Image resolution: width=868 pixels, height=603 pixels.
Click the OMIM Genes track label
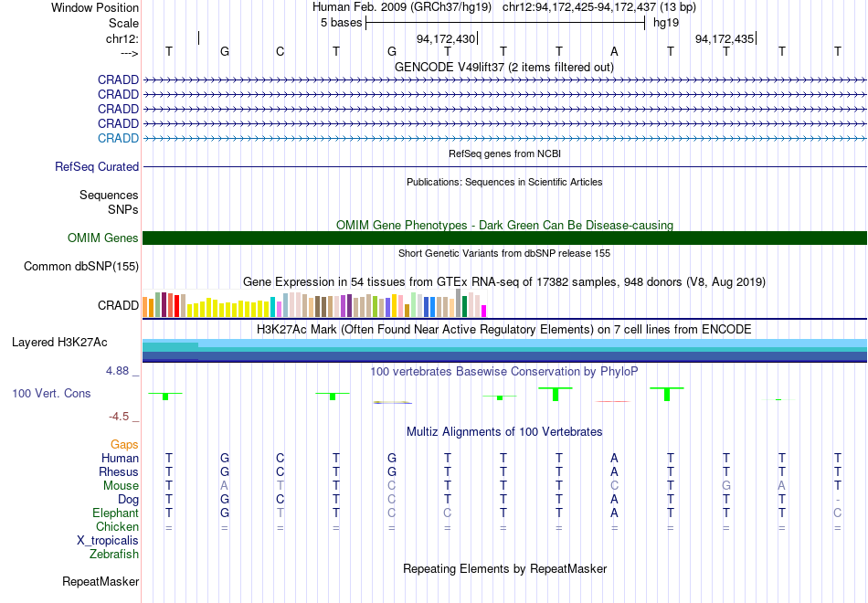(x=103, y=238)
